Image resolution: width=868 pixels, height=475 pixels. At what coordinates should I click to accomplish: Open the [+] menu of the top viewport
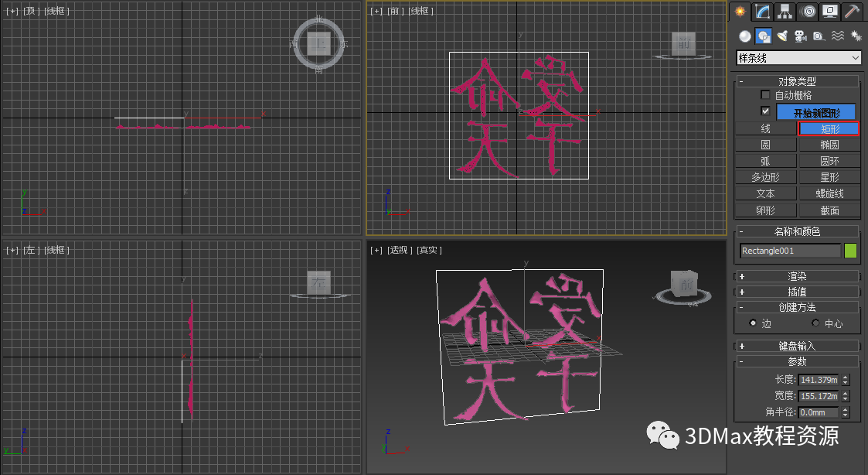12,11
